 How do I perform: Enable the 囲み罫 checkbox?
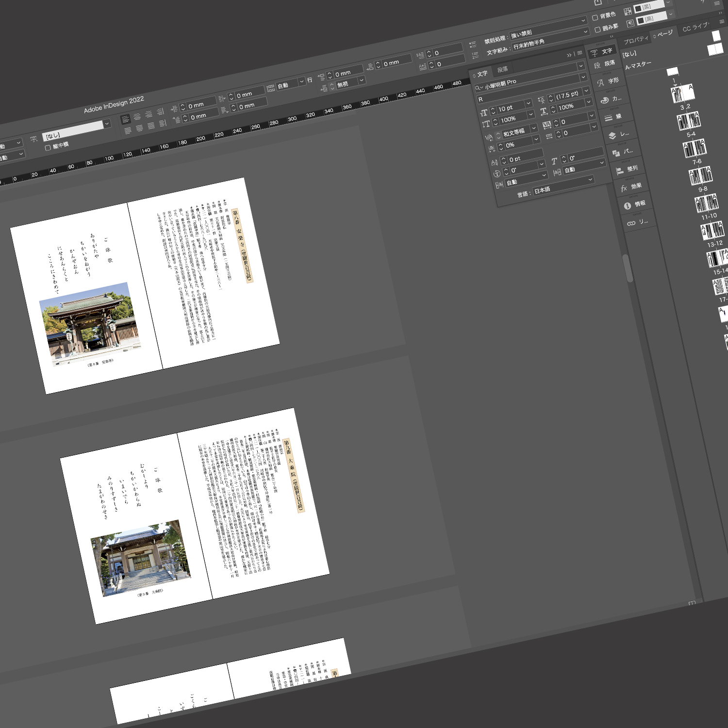pos(597,30)
